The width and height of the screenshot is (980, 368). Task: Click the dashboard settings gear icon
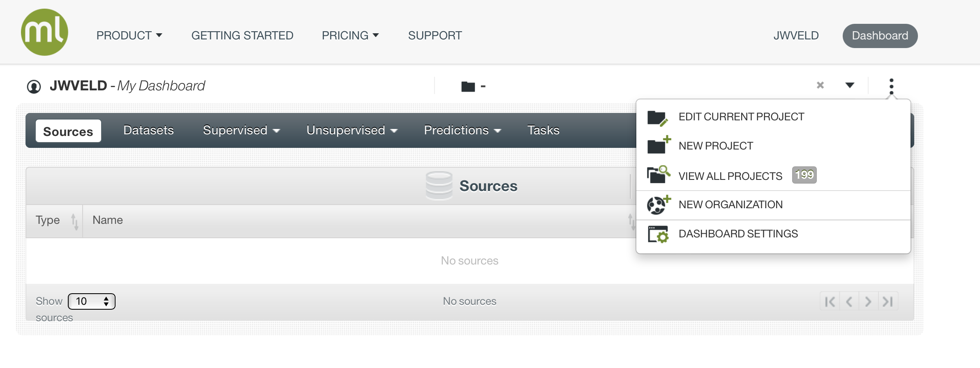pos(658,234)
